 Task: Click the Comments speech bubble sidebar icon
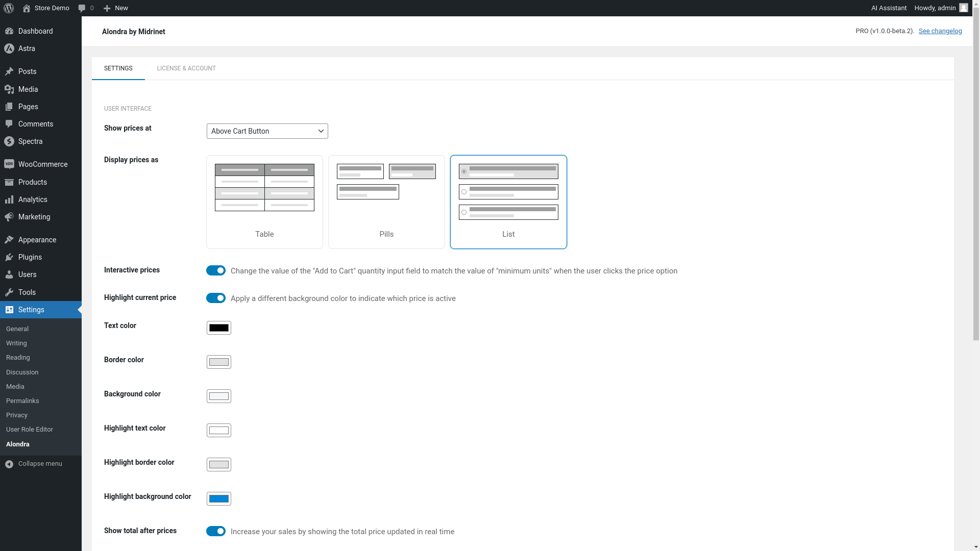pyautogui.click(x=9, y=124)
